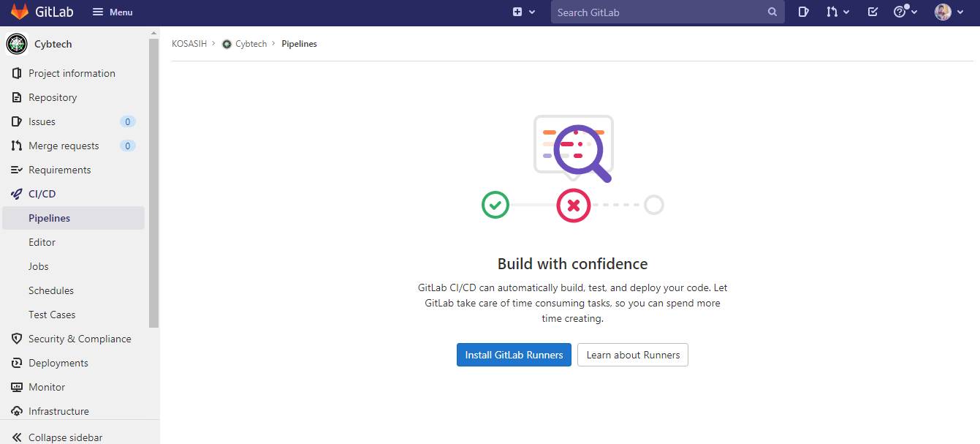Click the CI/CD rocket icon
Viewport: 980px width, 444px height.
point(17,194)
